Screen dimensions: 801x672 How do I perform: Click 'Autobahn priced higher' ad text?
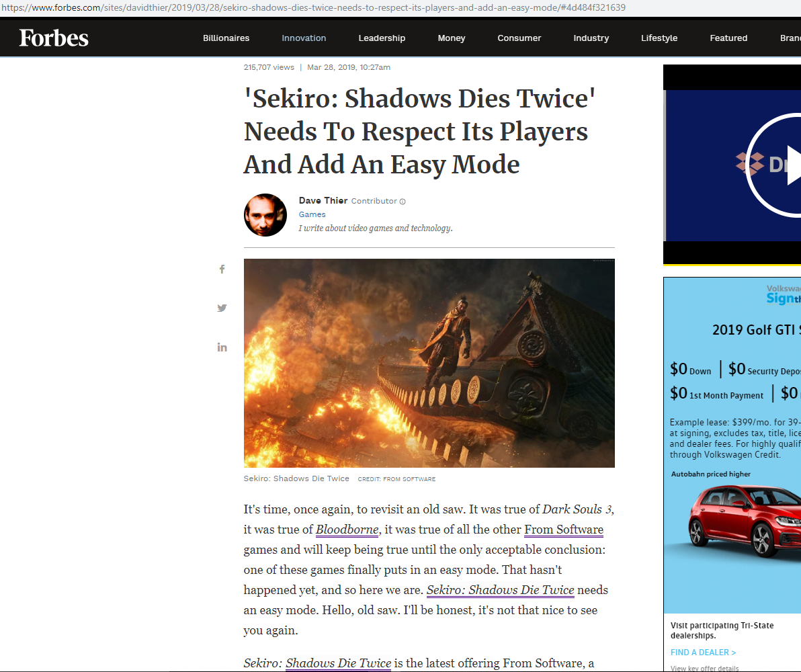coord(710,474)
